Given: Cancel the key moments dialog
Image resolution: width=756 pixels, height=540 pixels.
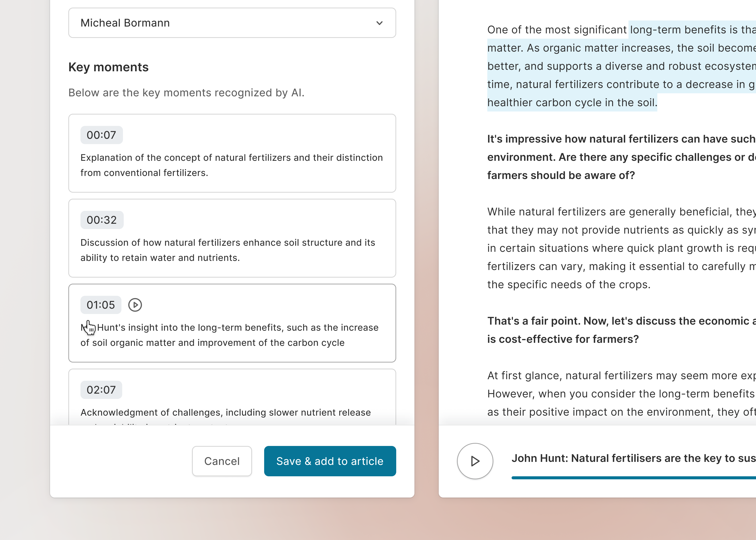Looking at the screenshot, I should coord(222,461).
